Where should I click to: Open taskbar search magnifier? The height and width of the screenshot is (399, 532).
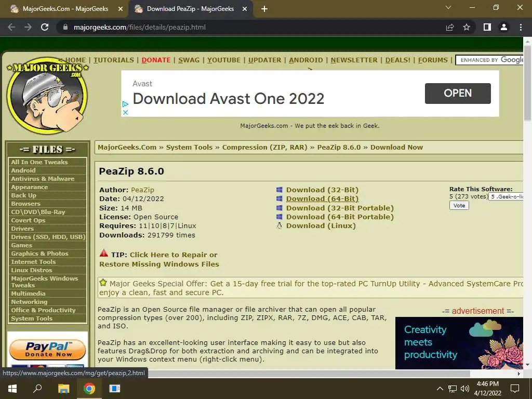point(37,389)
